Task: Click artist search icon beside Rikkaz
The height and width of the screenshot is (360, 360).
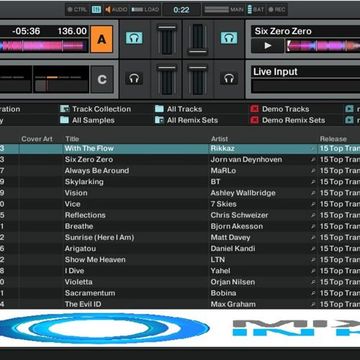Action: tap(313, 149)
